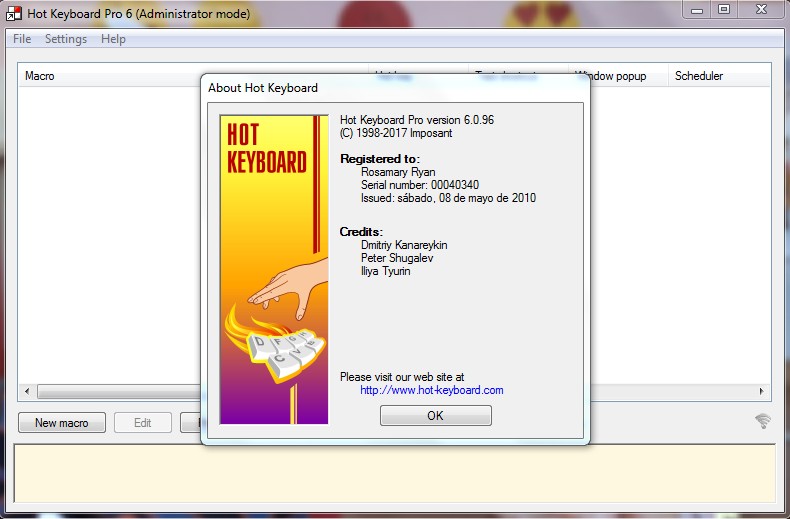Minimize the Hot Keyboard Pro window
Screen dimensions: 790x519
[x=697, y=10]
